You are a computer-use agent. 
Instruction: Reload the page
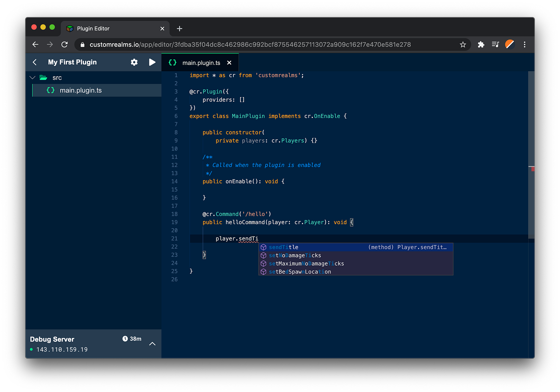point(65,45)
